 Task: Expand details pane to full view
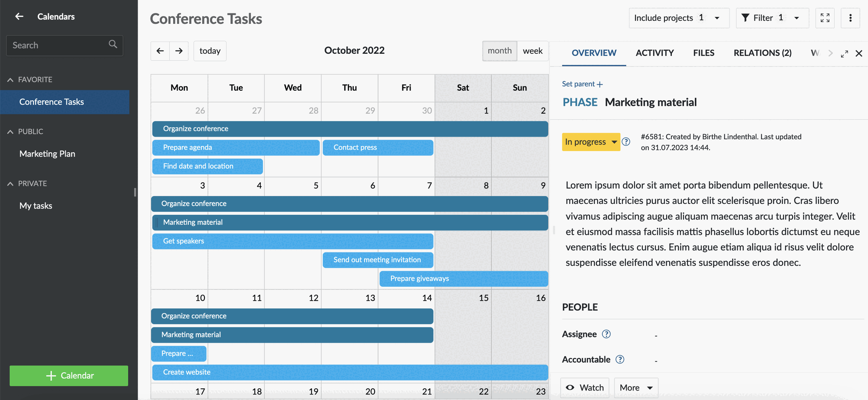[844, 53]
